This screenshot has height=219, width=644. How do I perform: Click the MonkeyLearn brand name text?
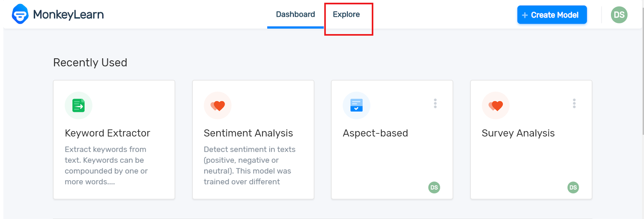(68, 14)
